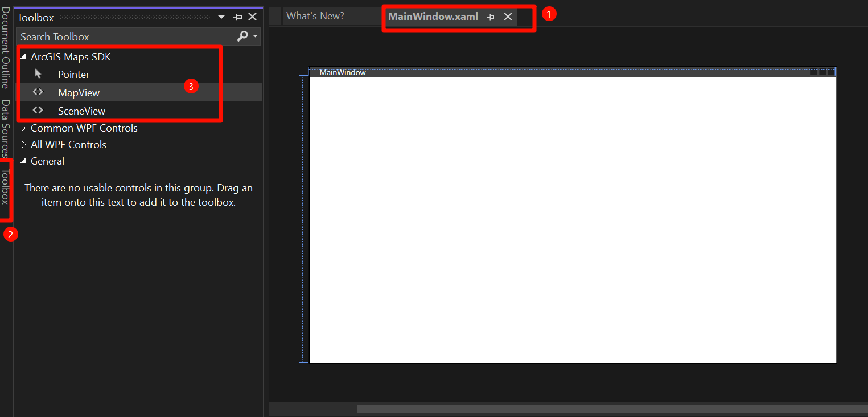Click the SceneView angle-brackets icon
Screen dimensions: 868x417
(38, 110)
